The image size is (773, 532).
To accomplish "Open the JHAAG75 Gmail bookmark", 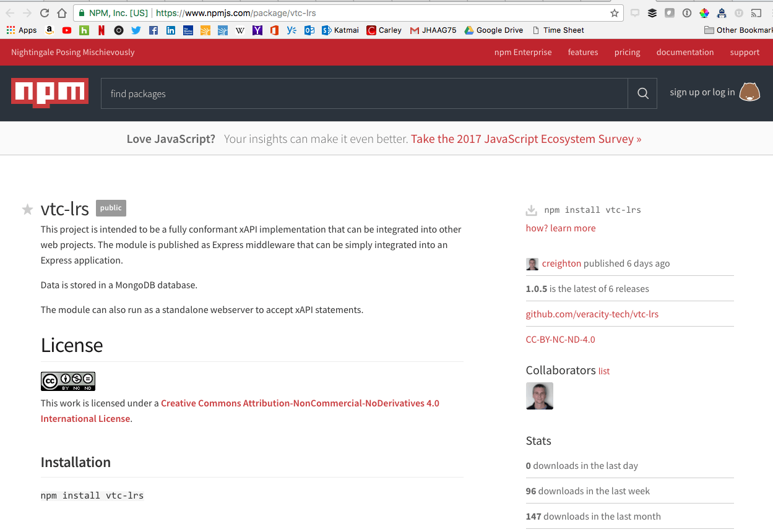I will point(433,30).
